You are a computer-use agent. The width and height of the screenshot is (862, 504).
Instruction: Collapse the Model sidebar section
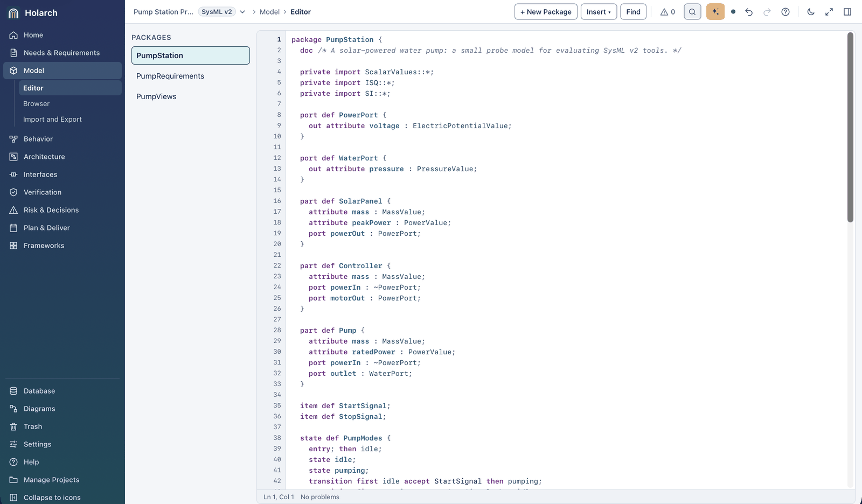click(x=62, y=71)
